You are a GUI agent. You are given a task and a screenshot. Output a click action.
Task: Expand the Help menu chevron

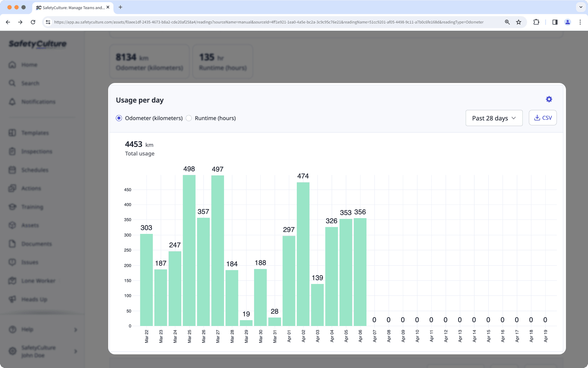[75, 329]
